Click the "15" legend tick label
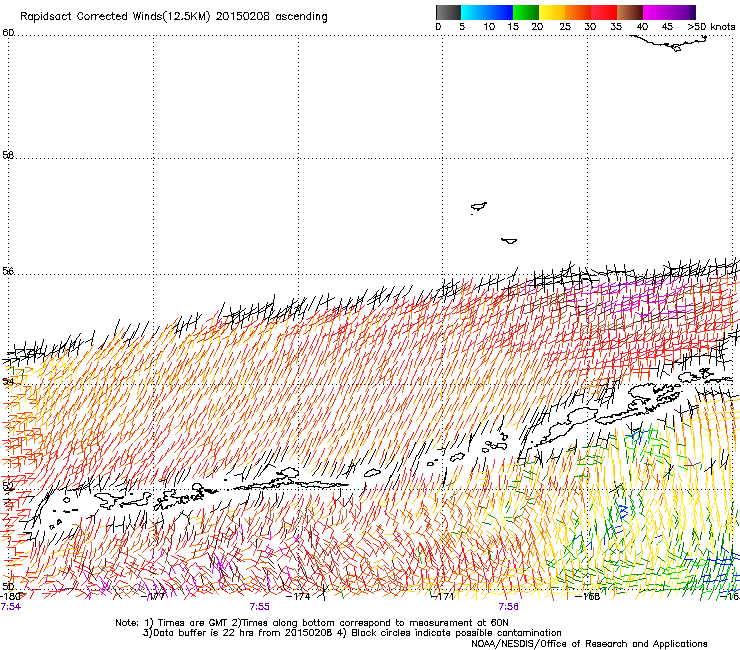The width and height of the screenshot is (740, 650). click(513, 27)
